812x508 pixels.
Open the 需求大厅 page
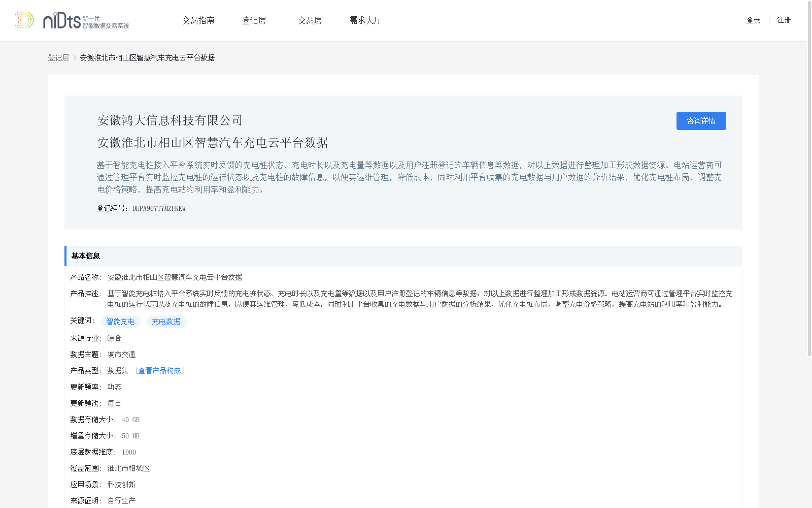point(365,20)
